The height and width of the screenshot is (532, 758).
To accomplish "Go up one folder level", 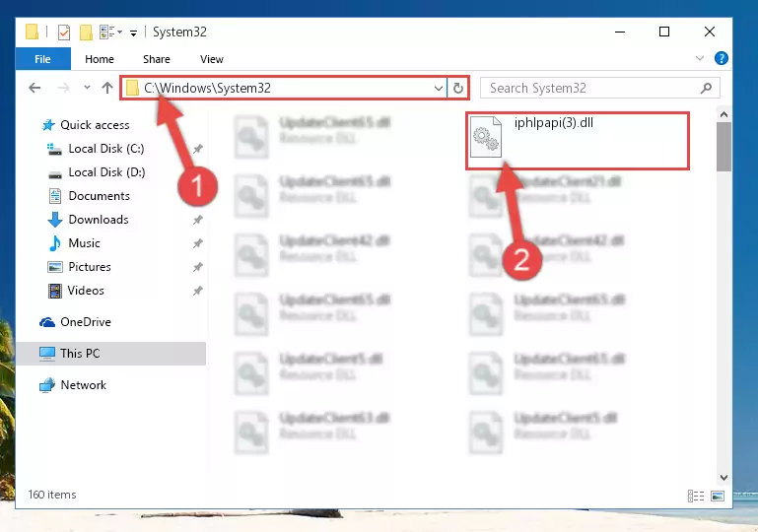I will pyautogui.click(x=106, y=88).
